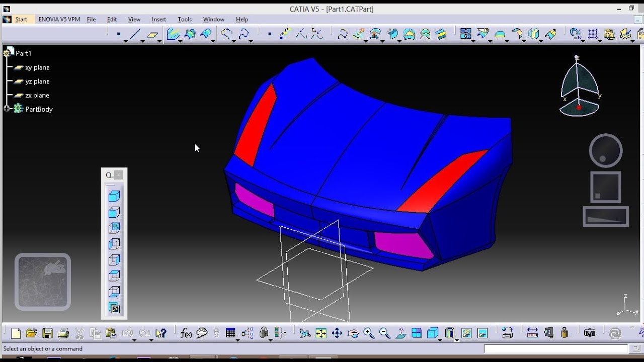Open the dropdown arrow under the Plane tool
Viewport: 644px width, 362px height.
(159, 41)
